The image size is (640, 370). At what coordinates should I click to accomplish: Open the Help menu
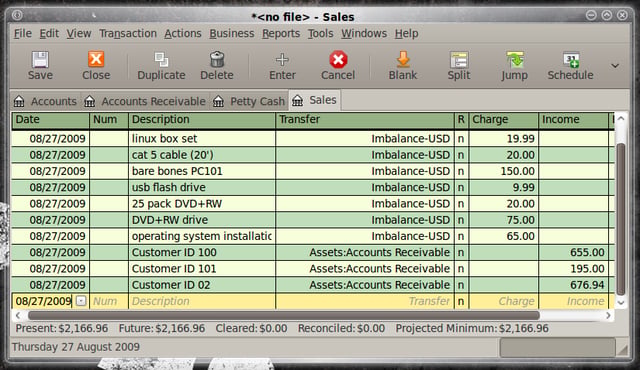(406, 33)
